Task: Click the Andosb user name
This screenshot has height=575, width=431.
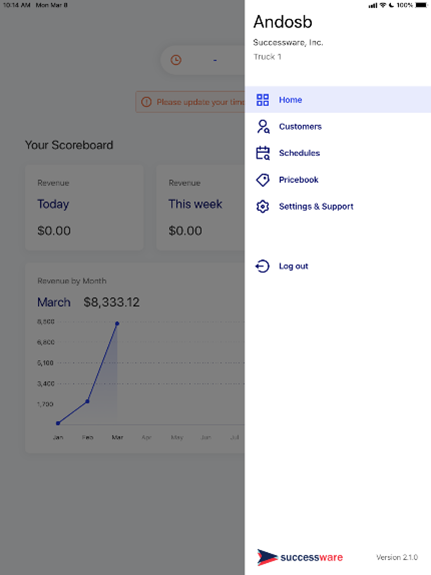Action: click(x=283, y=22)
